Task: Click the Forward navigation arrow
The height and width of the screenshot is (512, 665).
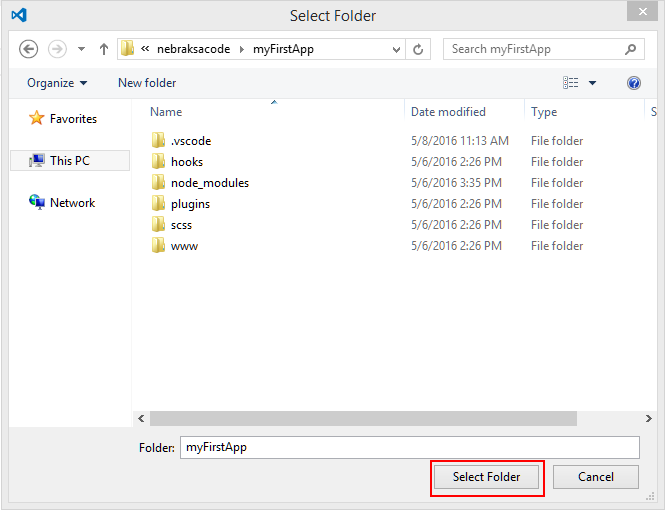Action: click(57, 49)
